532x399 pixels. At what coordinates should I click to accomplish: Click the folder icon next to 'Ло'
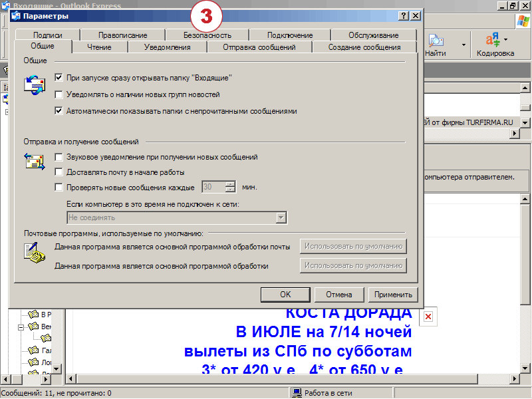[x=33, y=362]
